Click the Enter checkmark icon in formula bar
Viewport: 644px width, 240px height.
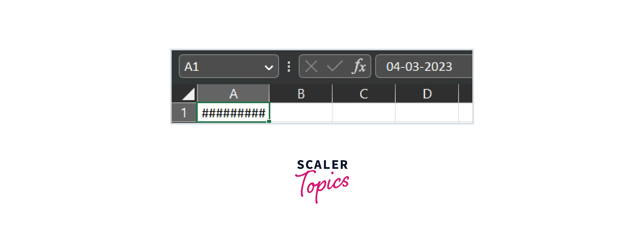(335, 66)
